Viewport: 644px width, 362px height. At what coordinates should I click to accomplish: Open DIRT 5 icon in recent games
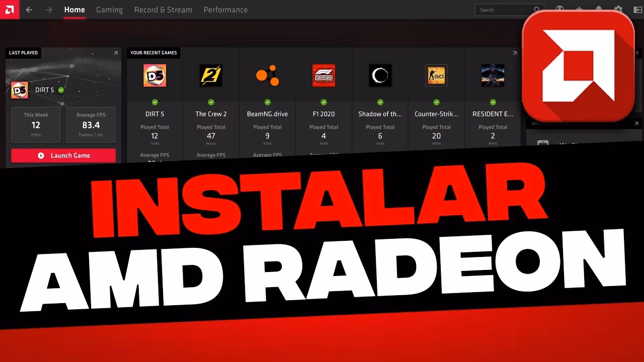pyautogui.click(x=154, y=75)
